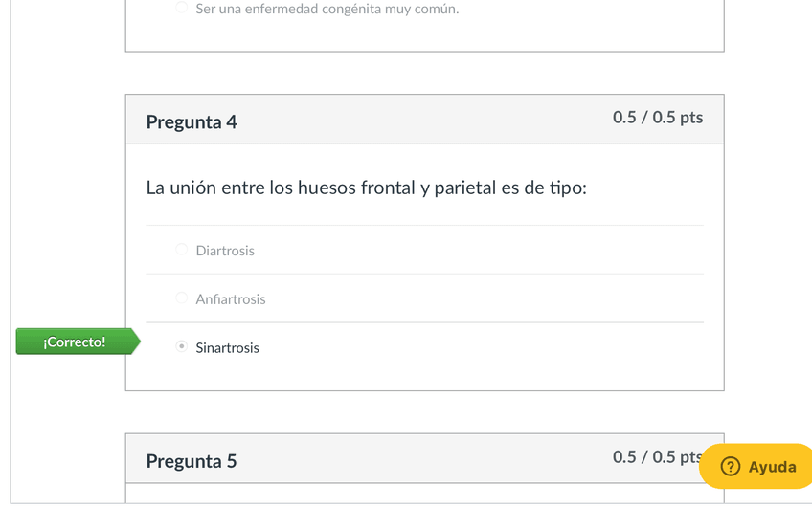Click the green ¡Correcto! flag badge

point(76,342)
